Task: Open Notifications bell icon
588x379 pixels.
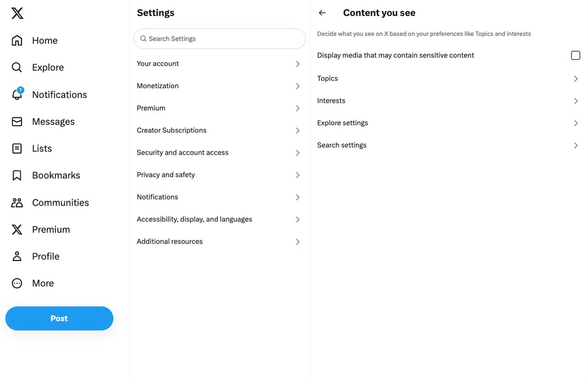Action: [x=17, y=95]
